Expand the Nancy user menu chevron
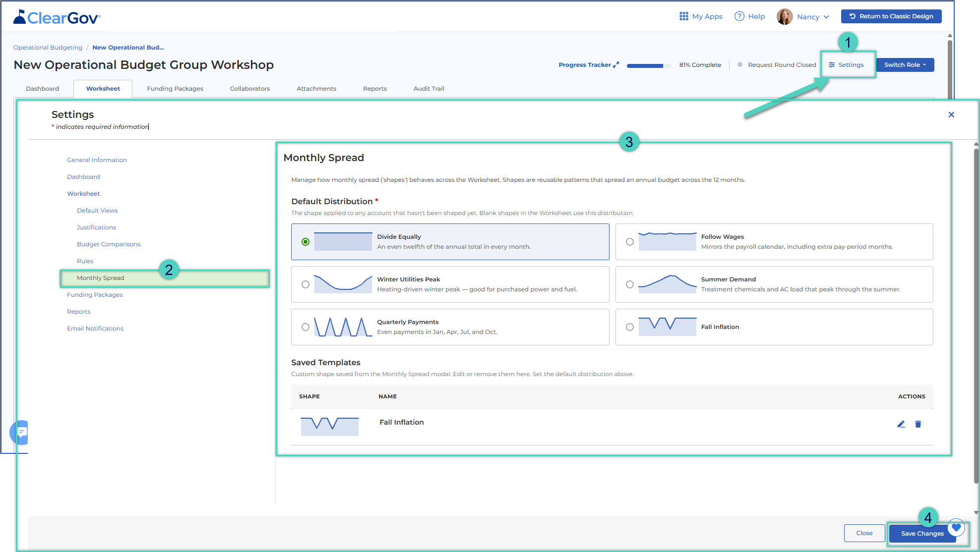980x552 pixels. [826, 17]
